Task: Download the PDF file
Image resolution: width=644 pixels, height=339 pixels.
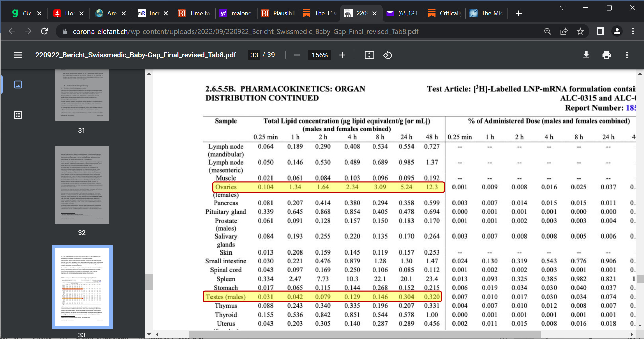Action: [586, 55]
